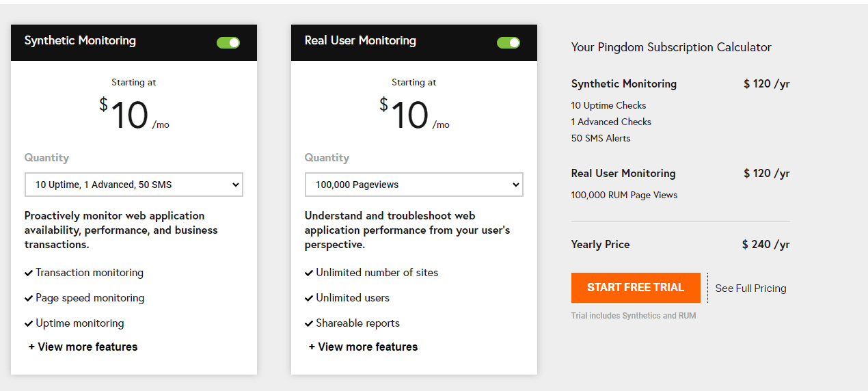This screenshot has width=868, height=391.
Task: Click the Page speed monitoring checkmark icon
Action: pos(29,298)
